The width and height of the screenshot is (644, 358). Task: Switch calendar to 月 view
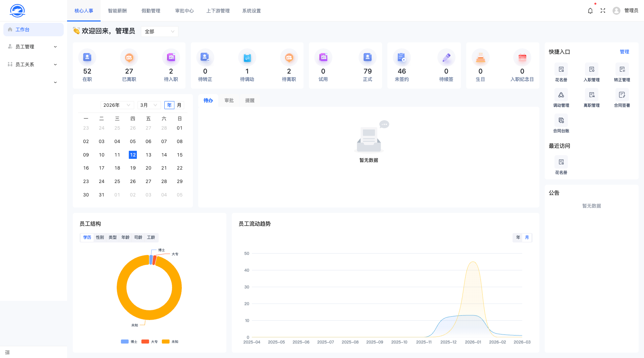179,105
